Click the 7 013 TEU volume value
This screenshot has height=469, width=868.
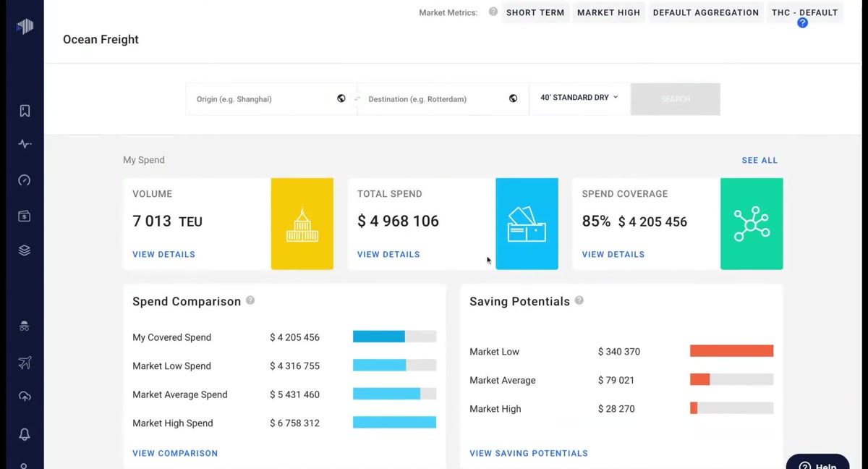click(167, 221)
